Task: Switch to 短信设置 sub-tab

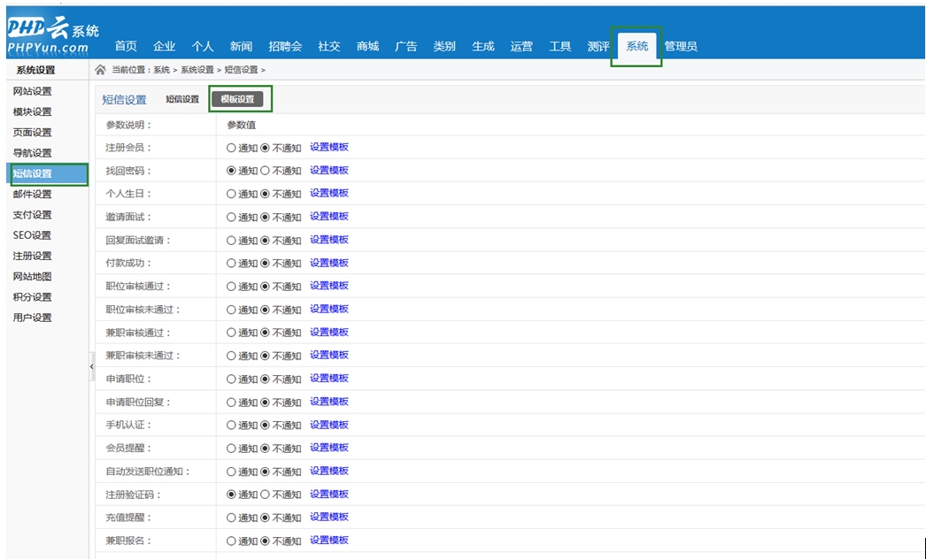Action: pyautogui.click(x=182, y=99)
